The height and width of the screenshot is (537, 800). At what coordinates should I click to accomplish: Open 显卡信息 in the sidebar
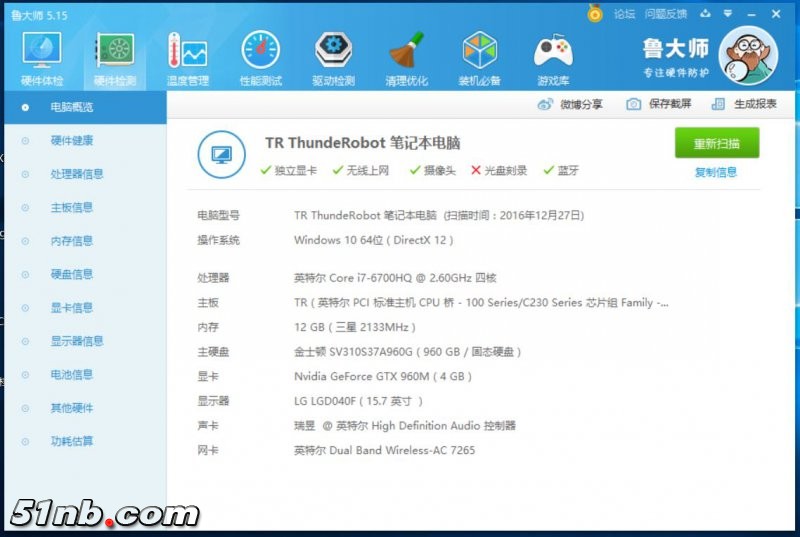(72, 308)
